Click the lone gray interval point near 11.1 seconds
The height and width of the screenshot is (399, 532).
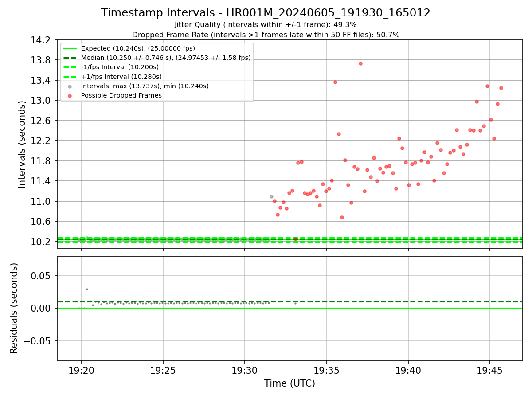(271, 196)
